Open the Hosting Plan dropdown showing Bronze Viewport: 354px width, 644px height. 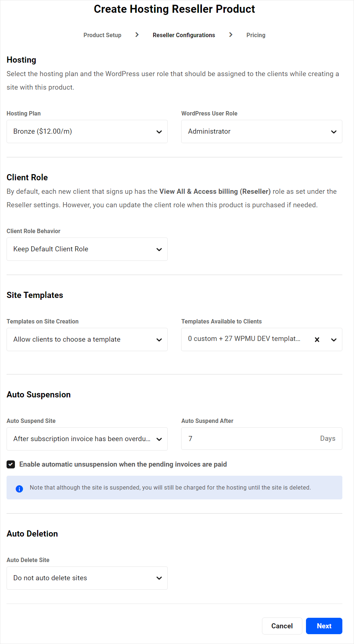[x=87, y=131]
